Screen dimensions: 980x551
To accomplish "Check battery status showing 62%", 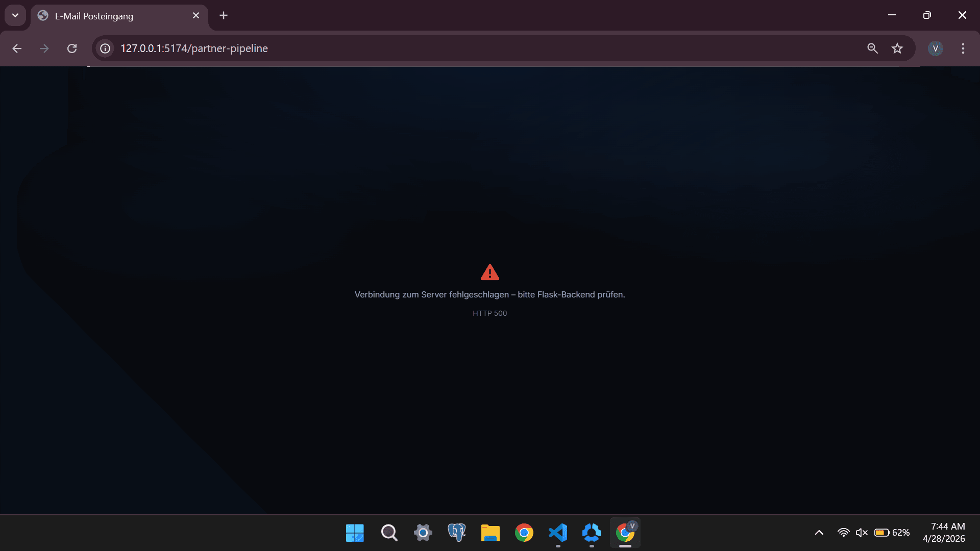I will 892,533.
